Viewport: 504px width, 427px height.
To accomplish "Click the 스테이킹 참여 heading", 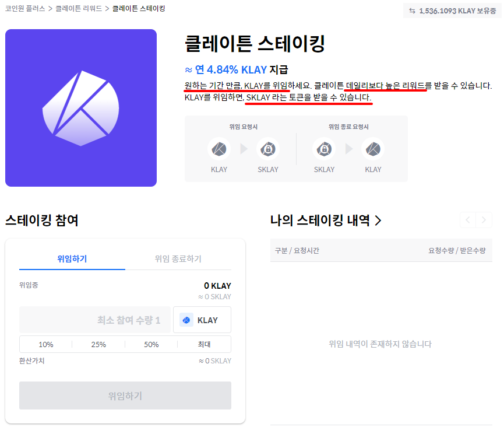I will tap(42, 220).
